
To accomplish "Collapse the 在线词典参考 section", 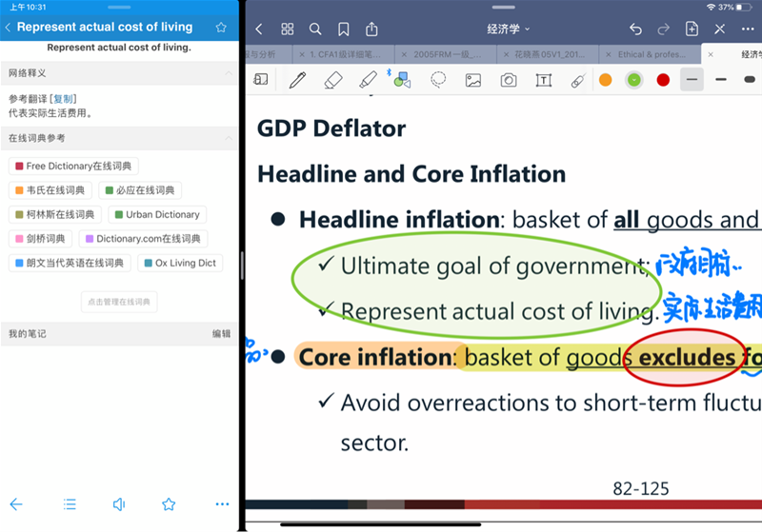I will click(x=228, y=139).
